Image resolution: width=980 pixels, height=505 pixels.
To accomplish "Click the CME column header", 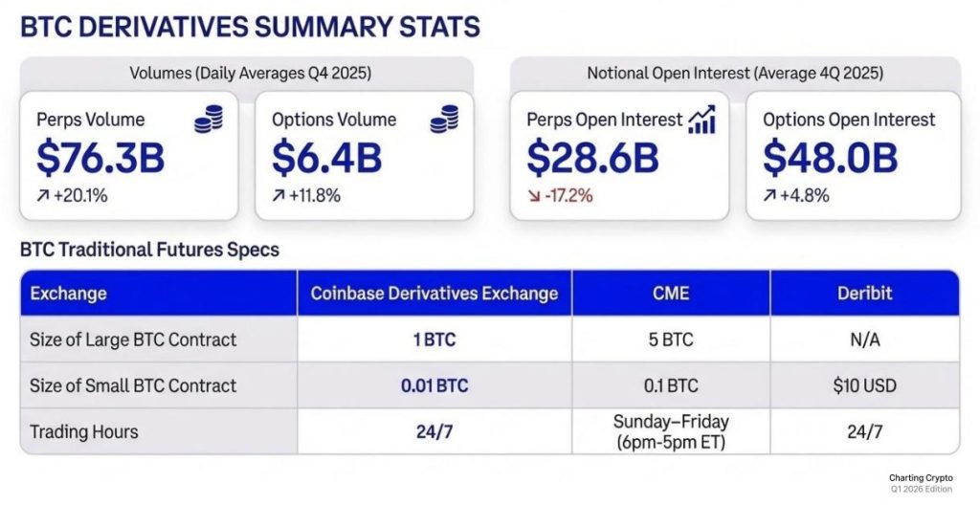I will click(x=670, y=294).
